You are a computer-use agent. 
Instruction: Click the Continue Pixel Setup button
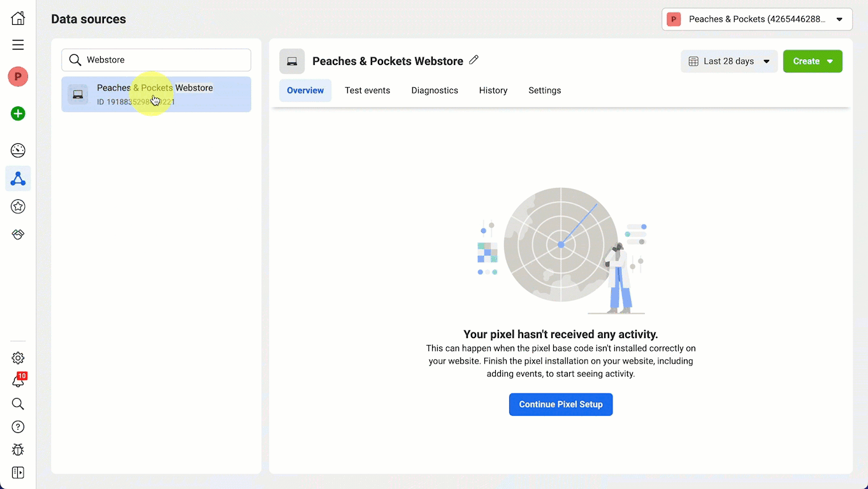[x=561, y=404]
